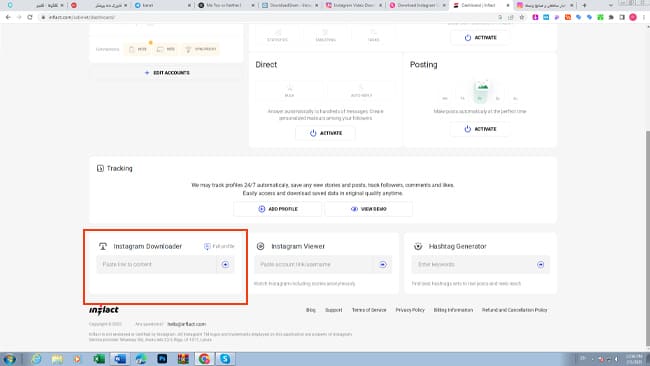The height and width of the screenshot is (366, 650).
Task: Activate the Posting module
Action: click(480, 129)
